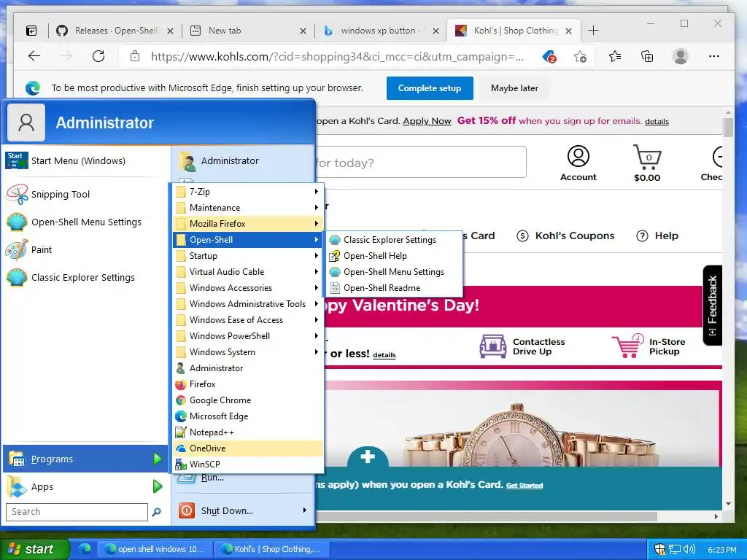The height and width of the screenshot is (560, 747).
Task: Expand the Startup folder
Action: pos(248,256)
